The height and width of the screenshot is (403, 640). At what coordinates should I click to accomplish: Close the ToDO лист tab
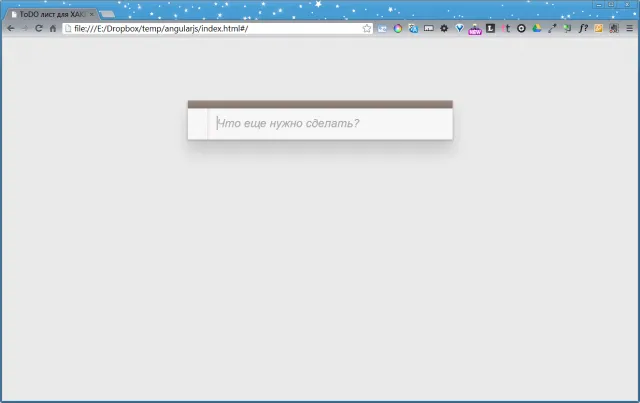[x=91, y=14]
